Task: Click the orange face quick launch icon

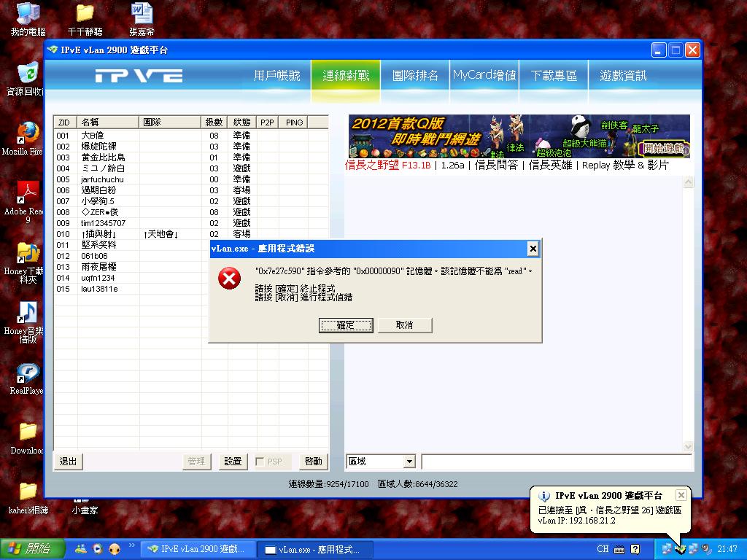Action: pyautogui.click(x=115, y=549)
